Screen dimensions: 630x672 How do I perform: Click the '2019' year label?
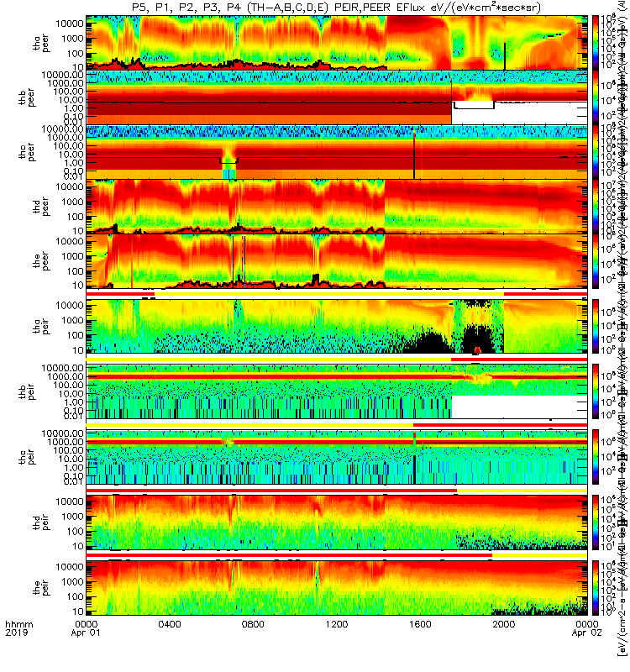pos(17,633)
